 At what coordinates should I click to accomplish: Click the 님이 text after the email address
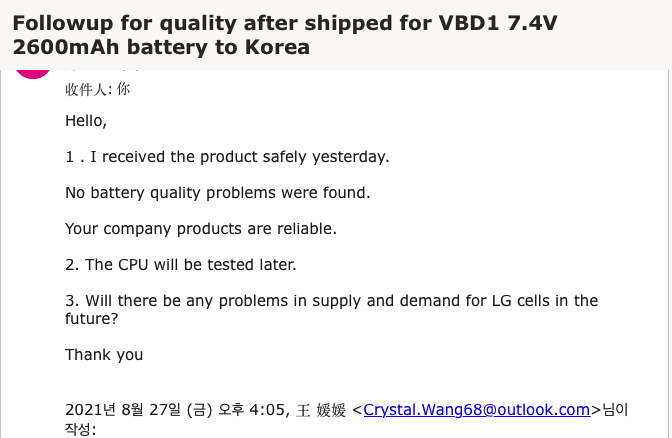pyautogui.click(x=615, y=410)
